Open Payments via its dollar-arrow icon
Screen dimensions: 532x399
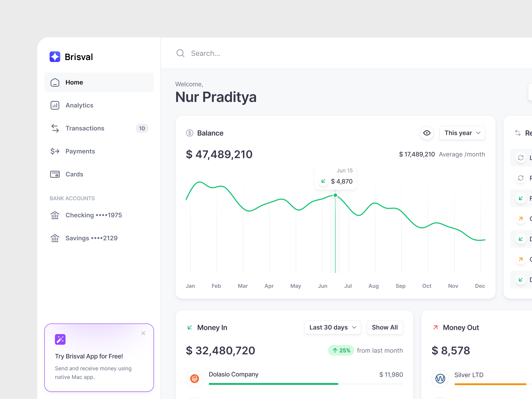tap(55, 151)
